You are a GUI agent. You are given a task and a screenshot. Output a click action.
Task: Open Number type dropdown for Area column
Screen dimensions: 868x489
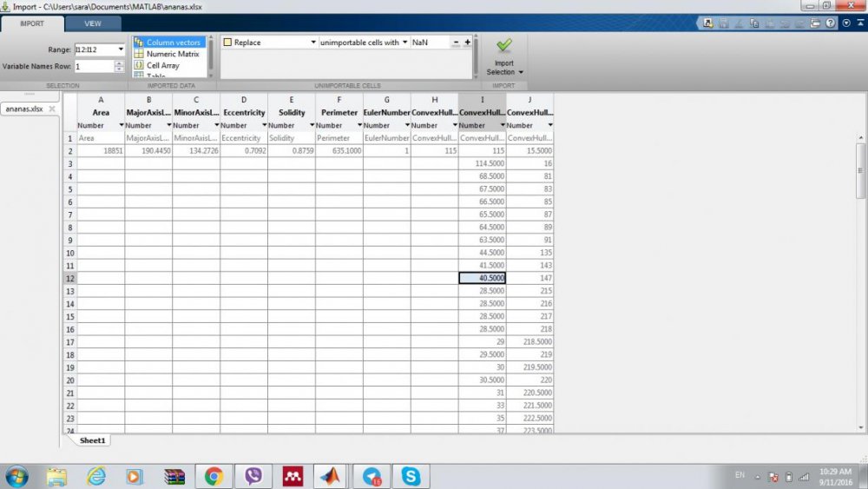tap(120, 125)
